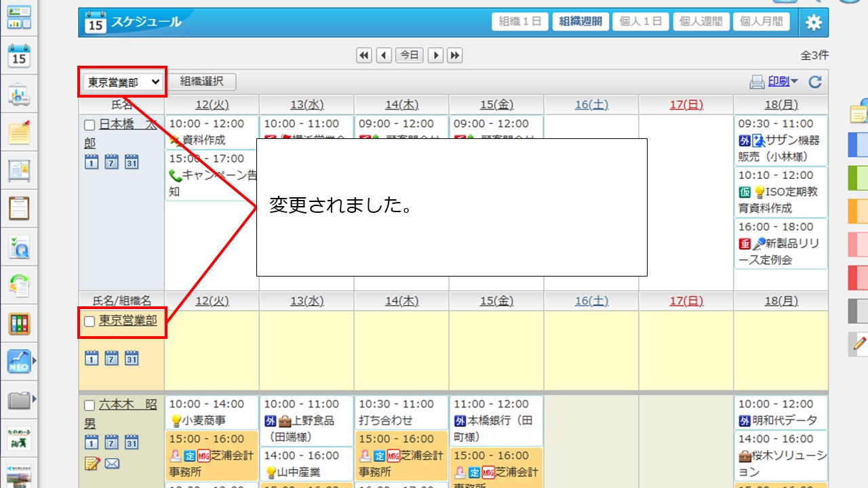Open 7-day view icon for 日本橋 太郎
The image size is (868, 488).
tap(111, 162)
